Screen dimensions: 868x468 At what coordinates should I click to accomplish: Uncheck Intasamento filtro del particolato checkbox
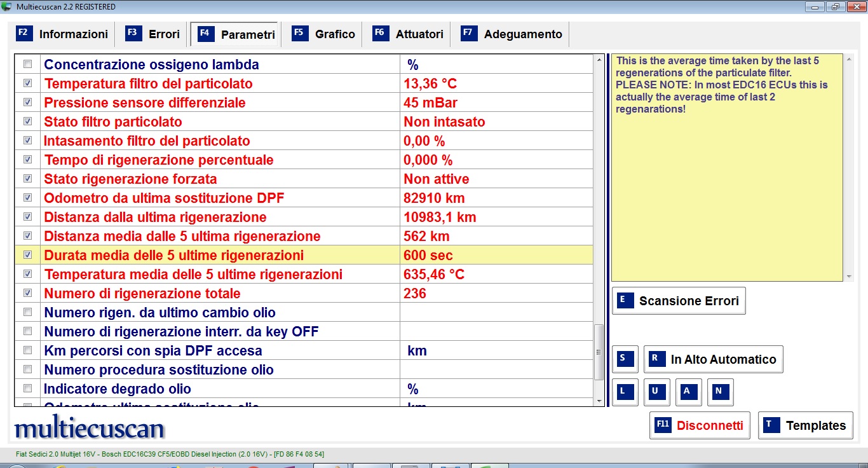click(27, 141)
